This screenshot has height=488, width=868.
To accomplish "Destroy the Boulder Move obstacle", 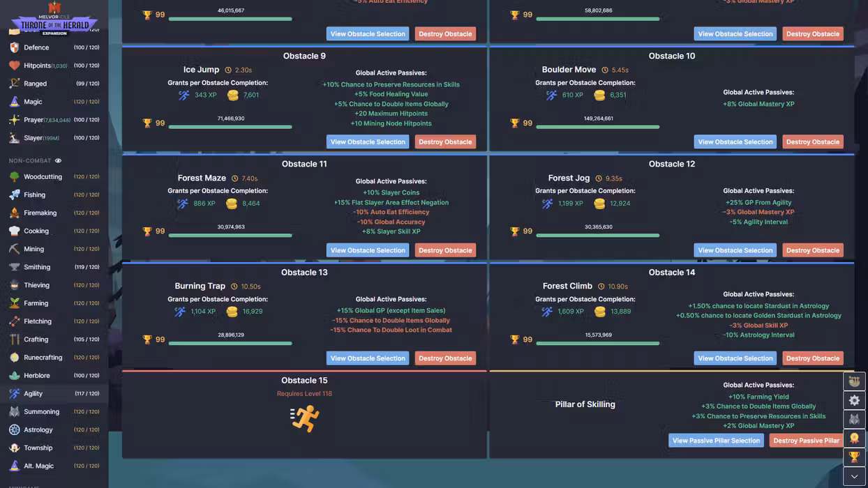I will [813, 142].
